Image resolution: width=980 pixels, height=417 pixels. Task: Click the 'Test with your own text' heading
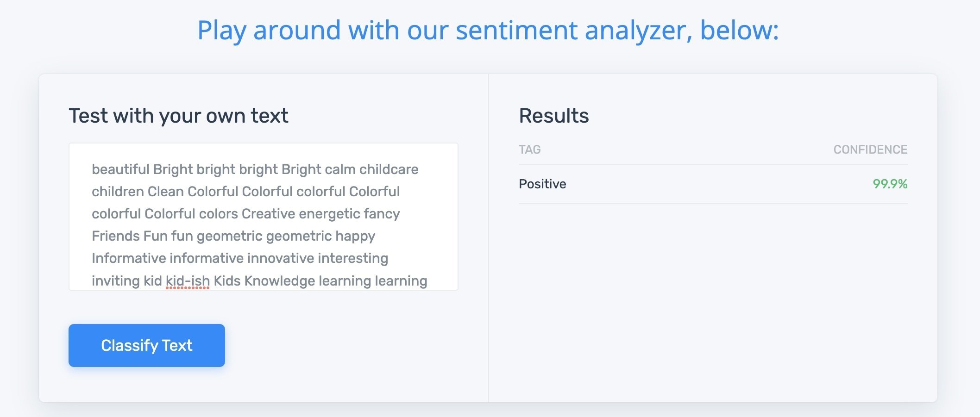(179, 116)
